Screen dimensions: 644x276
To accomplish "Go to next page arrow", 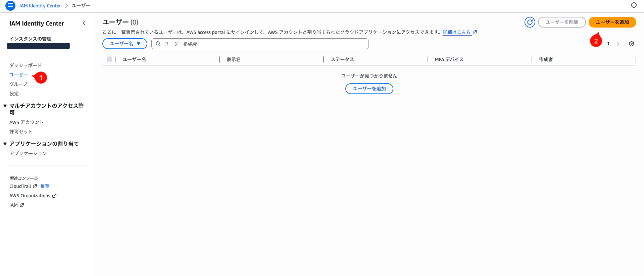I will (x=618, y=44).
